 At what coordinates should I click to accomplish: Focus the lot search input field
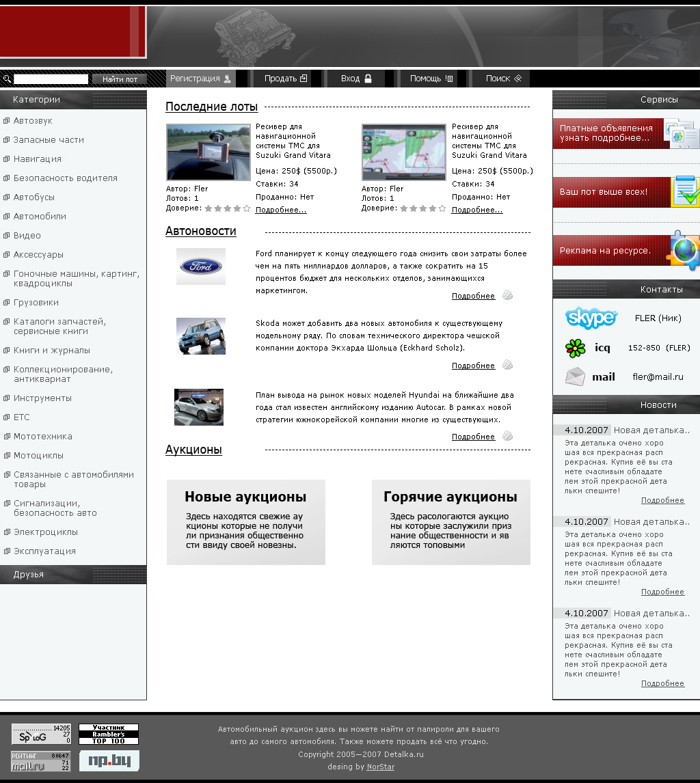pyautogui.click(x=51, y=79)
